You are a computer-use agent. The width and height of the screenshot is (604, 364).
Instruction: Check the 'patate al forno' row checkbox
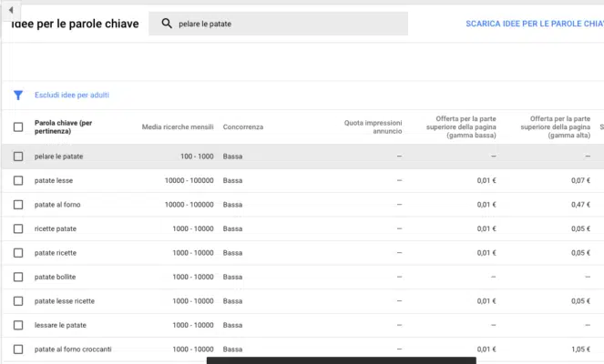click(18, 205)
